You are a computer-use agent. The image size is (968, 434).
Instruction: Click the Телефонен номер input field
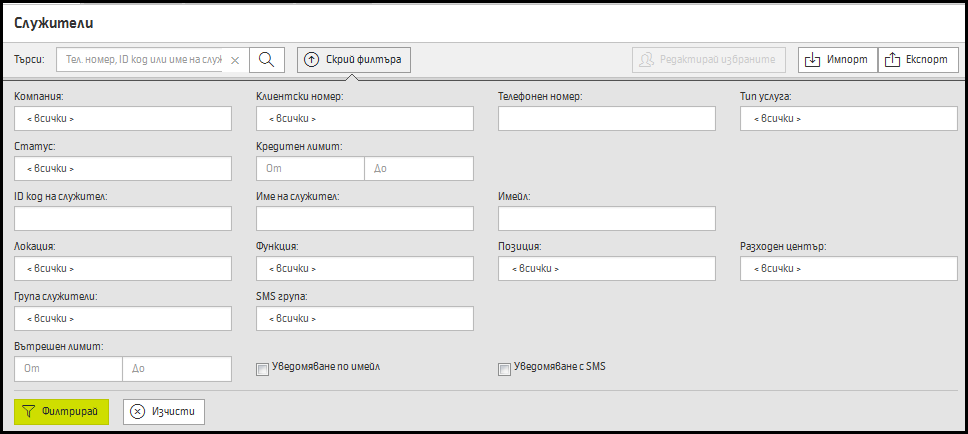click(x=607, y=119)
